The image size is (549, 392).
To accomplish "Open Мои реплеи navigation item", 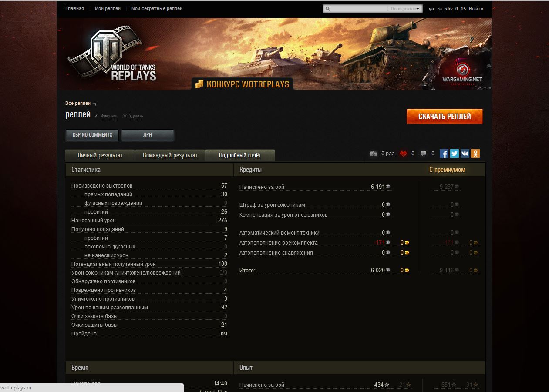I will 108,8.
